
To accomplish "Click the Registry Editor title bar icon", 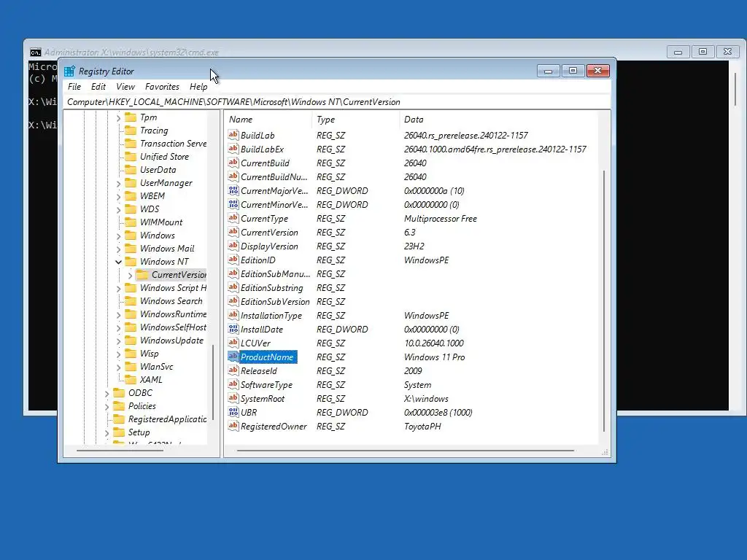I will pyautogui.click(x=69, y=71).
